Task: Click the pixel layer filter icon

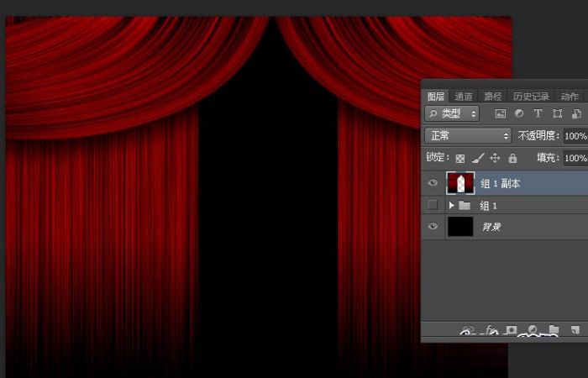Action: (x=501, y=113)
